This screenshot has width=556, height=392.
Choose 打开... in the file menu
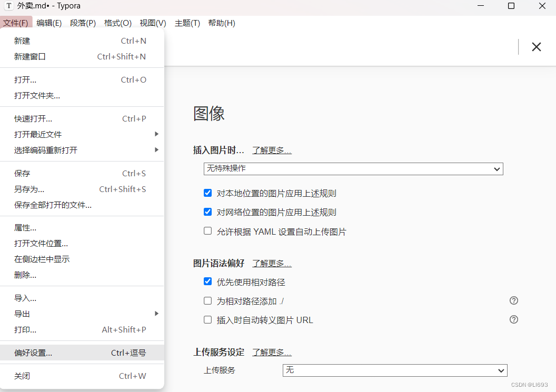point(82,80)
